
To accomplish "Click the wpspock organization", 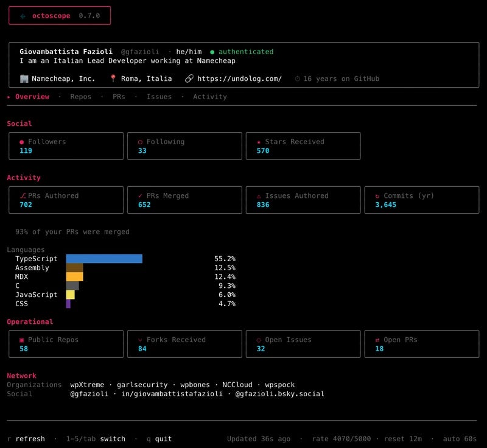I will (x=280, y=385).
